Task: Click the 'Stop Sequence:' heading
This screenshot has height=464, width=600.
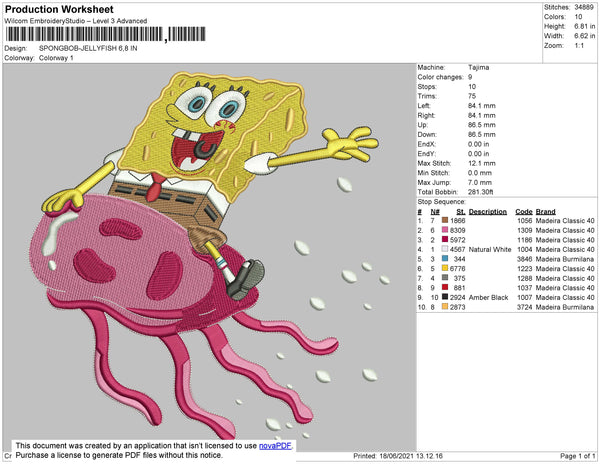Action: tap(442, 202)
